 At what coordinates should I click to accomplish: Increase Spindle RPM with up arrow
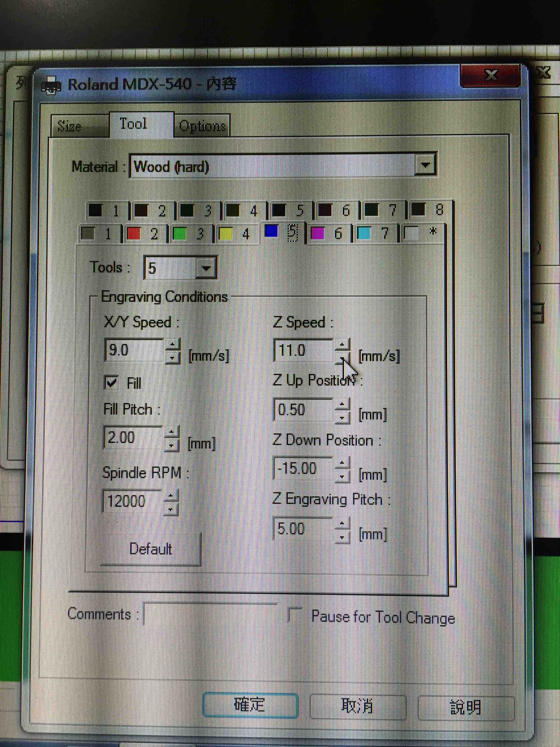click(x=171, y=496)
